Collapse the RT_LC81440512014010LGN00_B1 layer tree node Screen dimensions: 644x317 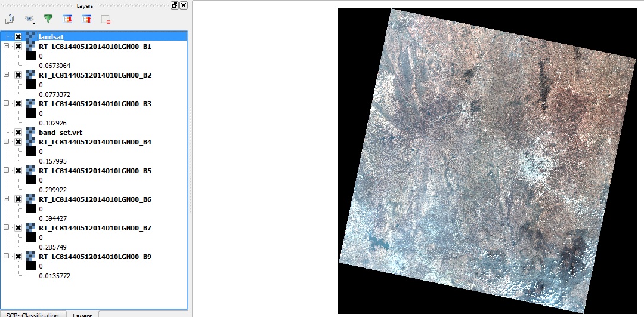[x=7, y=47]
